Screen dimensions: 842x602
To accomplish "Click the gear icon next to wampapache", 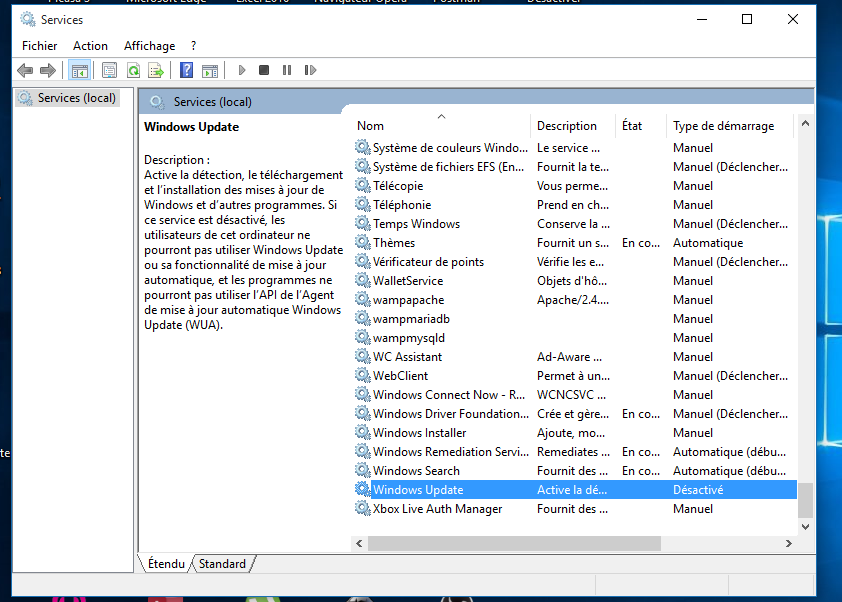I will click(x=363, y=299).
